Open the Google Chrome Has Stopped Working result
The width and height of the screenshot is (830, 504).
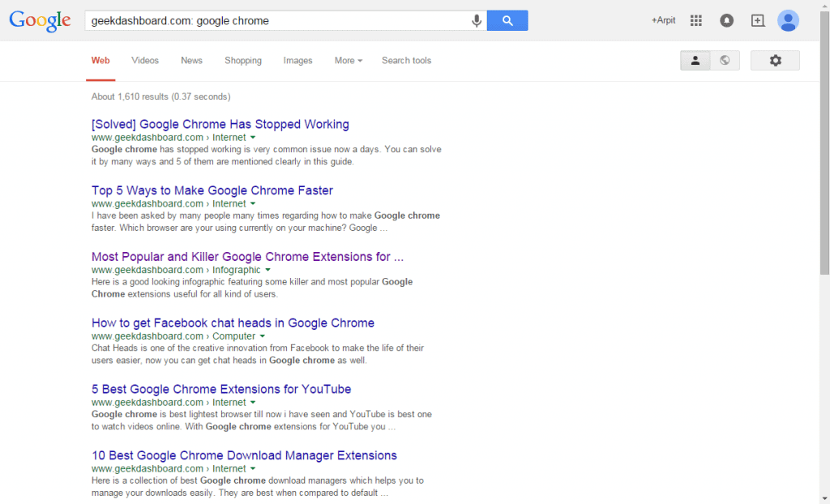click(x=220, y=123)
